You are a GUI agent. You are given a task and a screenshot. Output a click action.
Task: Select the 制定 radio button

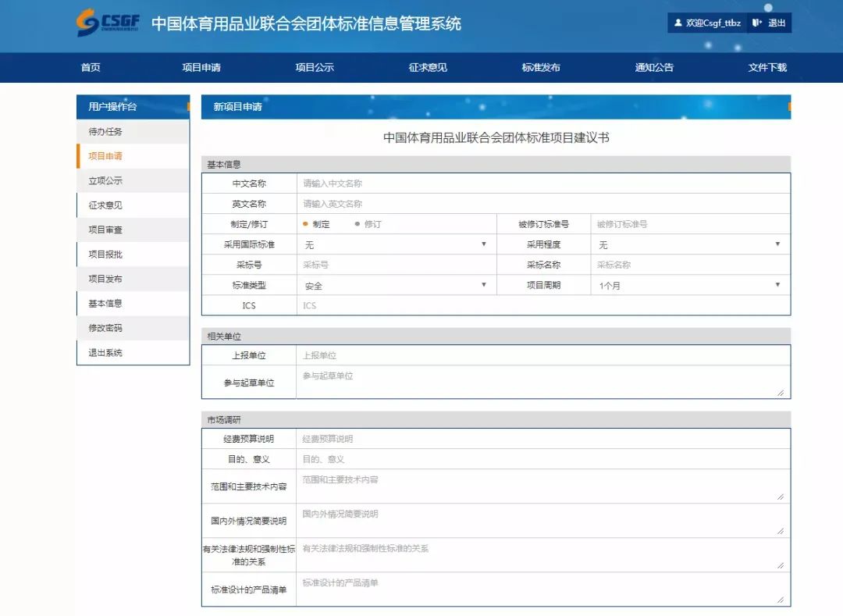tap(305, 224)
